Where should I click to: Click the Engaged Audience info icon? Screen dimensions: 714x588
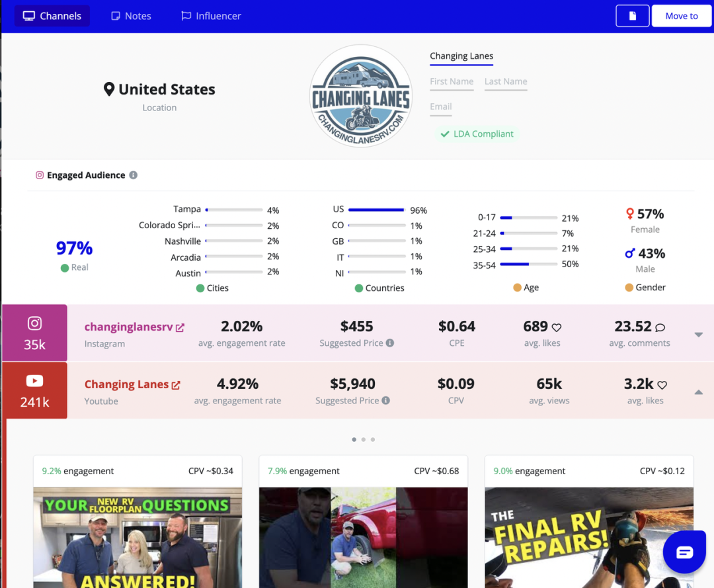coord(133,175)
